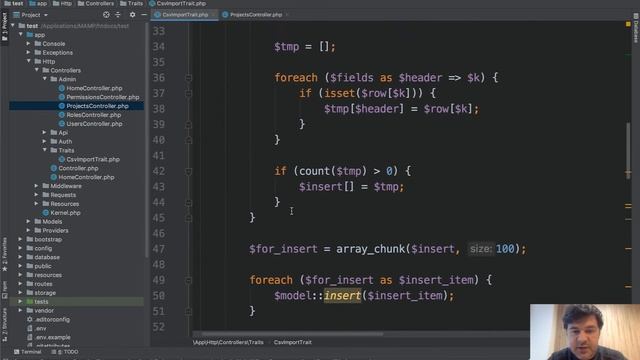The height and width of the screenshot is (360, 640).
Task: Open the TODO tool window
Action: point(65,352)
